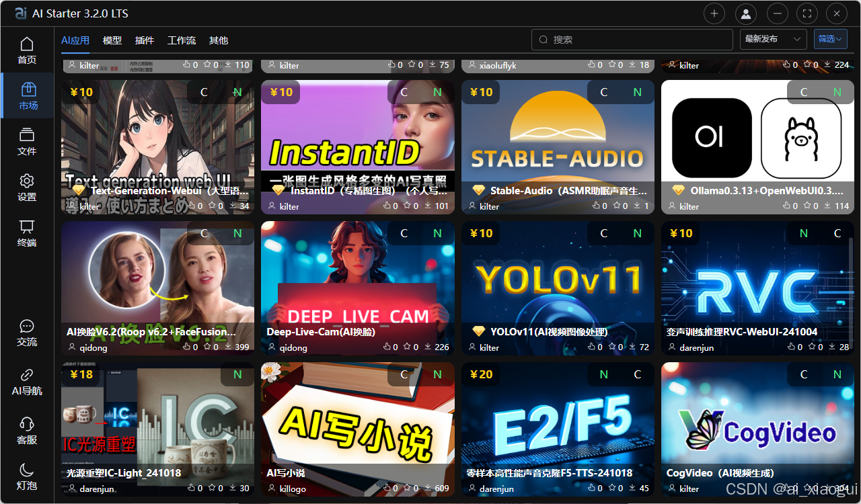Switch to the 工作流 tab

(182, 40)
